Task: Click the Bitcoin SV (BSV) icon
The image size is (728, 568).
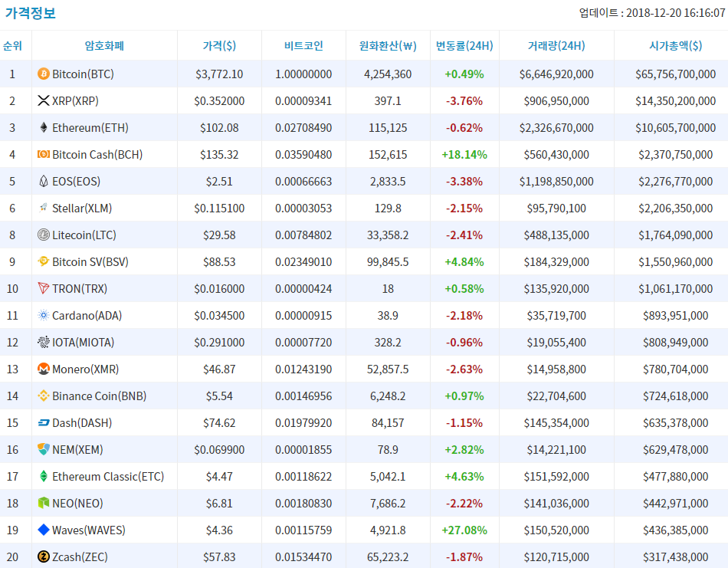Action: click(x=43, y=261)
